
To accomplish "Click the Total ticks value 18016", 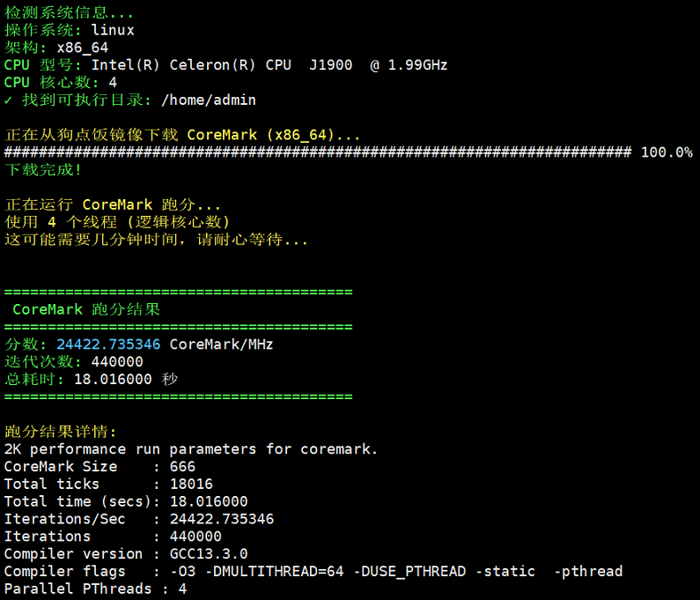I will coord(191,484).
